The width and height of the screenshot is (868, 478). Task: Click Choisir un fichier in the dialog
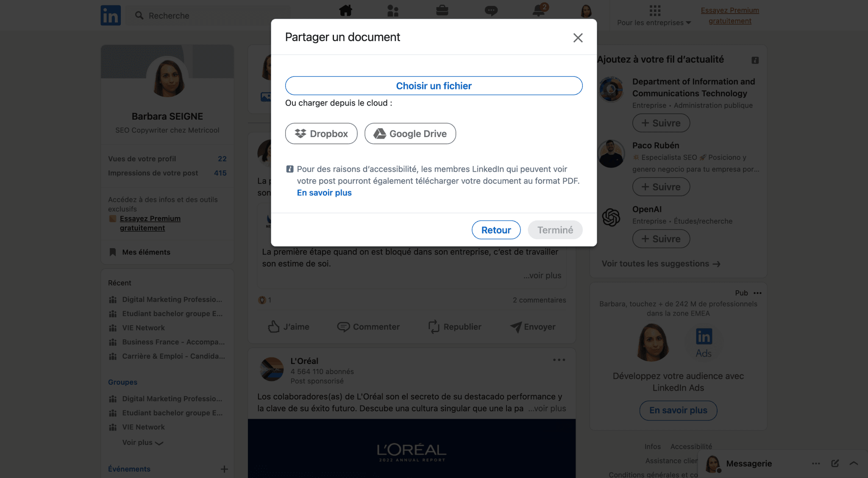pos(434,85)
